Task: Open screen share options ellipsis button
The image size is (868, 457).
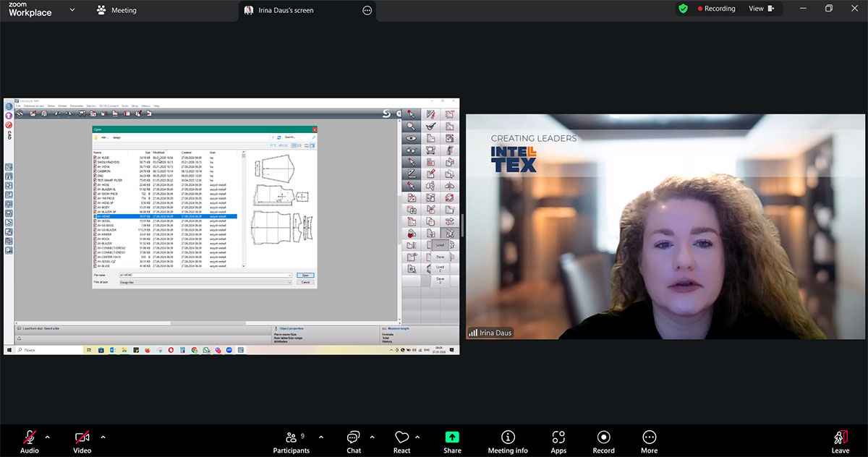Action: [367, 10]
